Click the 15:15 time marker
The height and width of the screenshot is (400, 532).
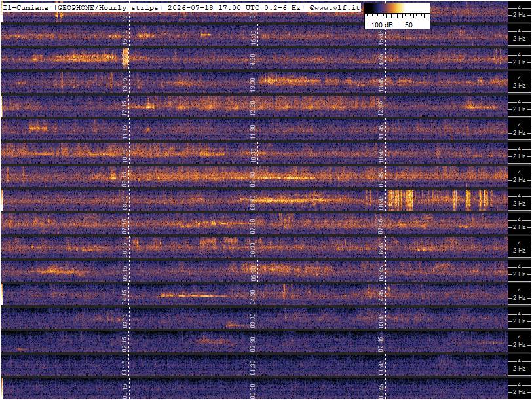(124, 38)
